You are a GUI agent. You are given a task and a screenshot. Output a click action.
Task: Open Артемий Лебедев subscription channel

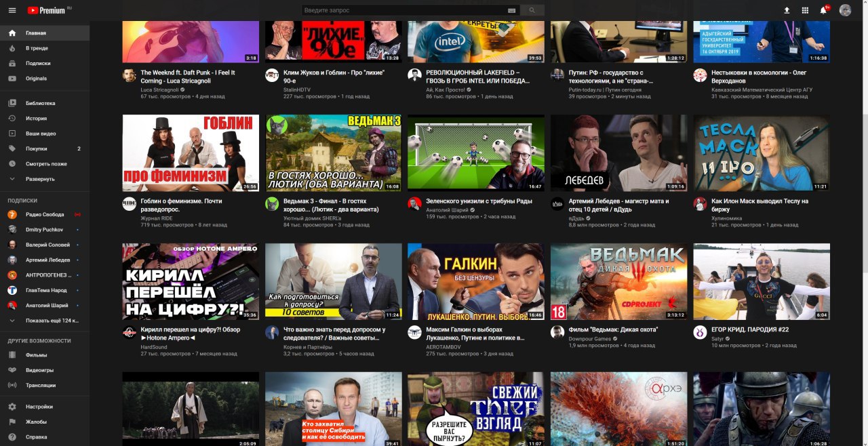45,260
